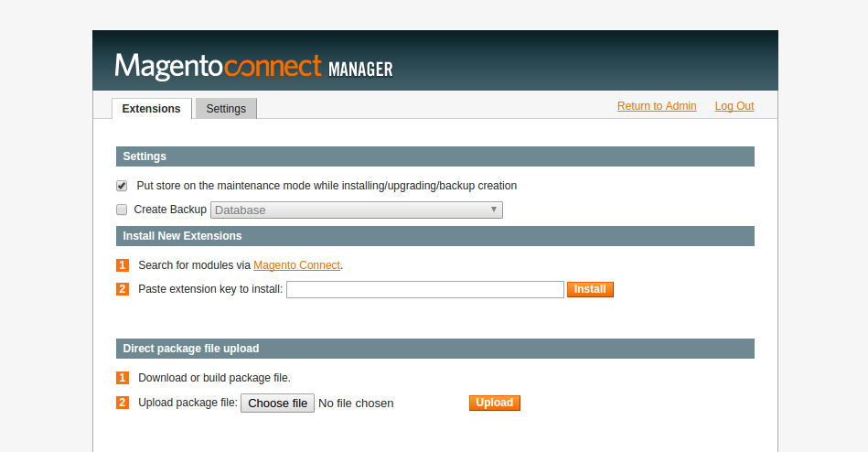Switch to the Settings tab
868x452 pixels.
pyautogui.click(x=226, y=109)
